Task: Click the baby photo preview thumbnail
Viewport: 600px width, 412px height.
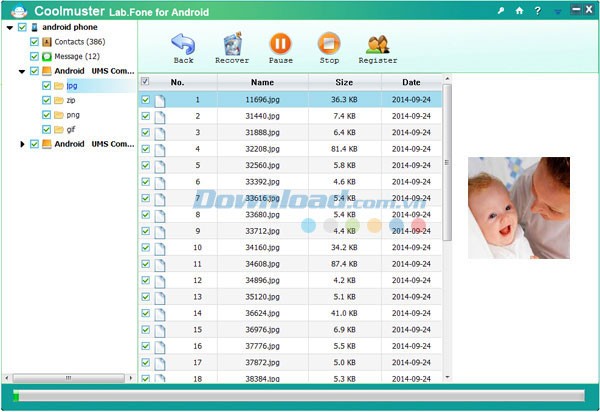Action: click(519, 208)
